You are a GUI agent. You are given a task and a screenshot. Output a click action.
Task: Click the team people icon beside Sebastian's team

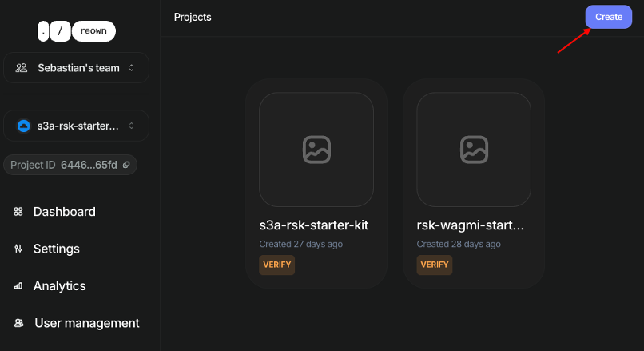[22, 68]
